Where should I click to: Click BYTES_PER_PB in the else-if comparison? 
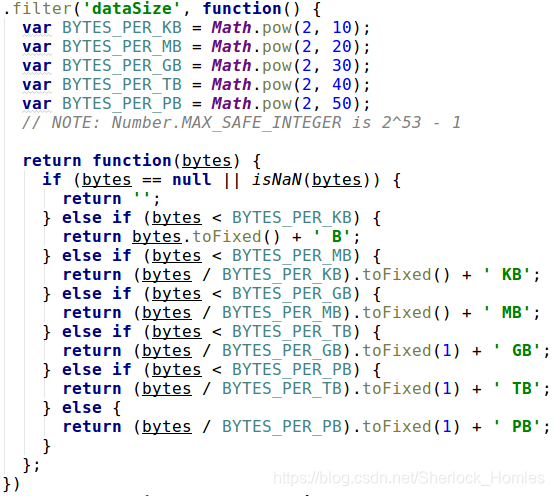(x=291, y=371)
